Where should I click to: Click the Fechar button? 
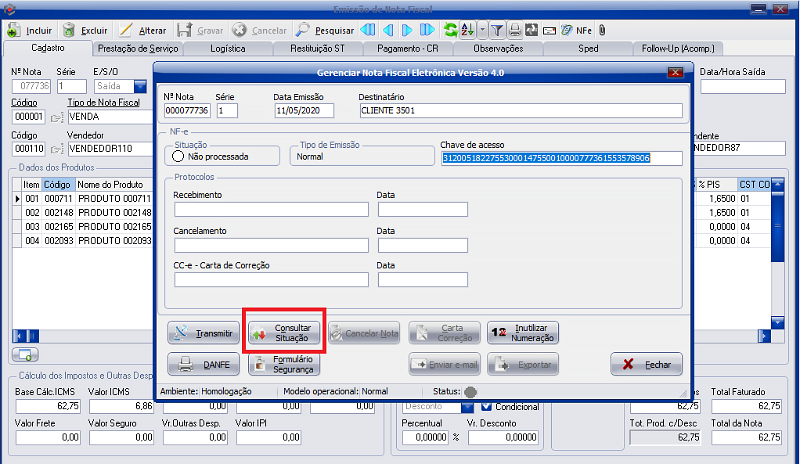(x=646, y=365)
